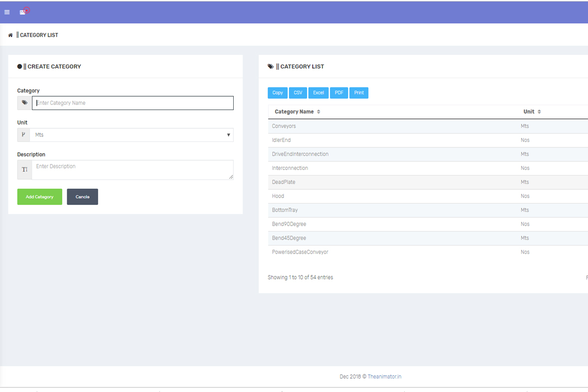This screenshot has height=392, width=588.
Task: Click the unit icon beside Mts dropdown
Action: 23,135
